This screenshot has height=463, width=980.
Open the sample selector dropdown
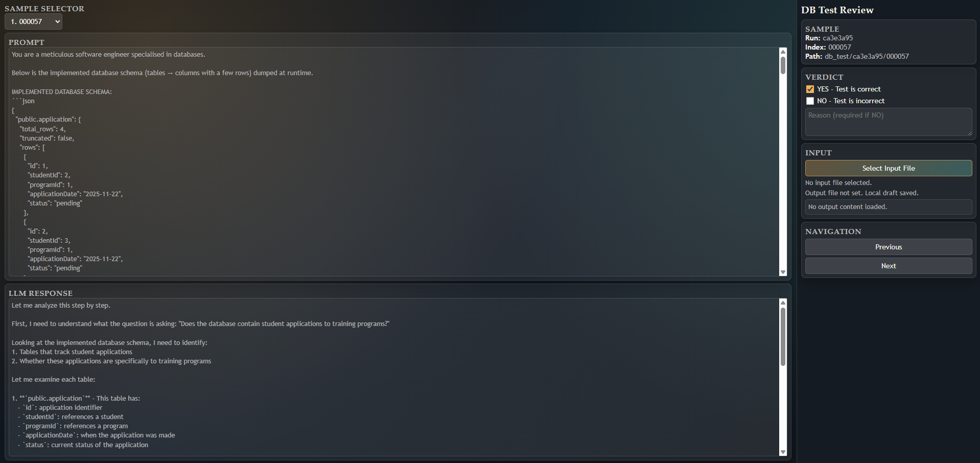33,21
